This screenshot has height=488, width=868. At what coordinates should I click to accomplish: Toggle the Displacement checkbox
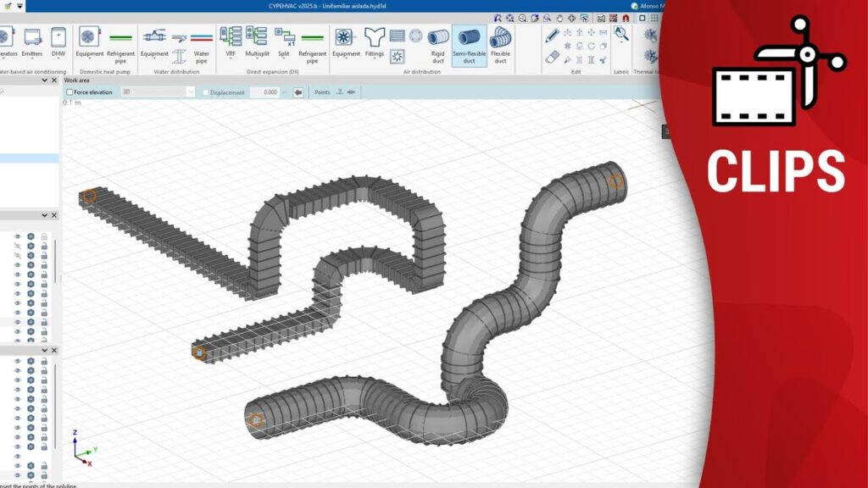pyautogui.click(x=205, y=92)
